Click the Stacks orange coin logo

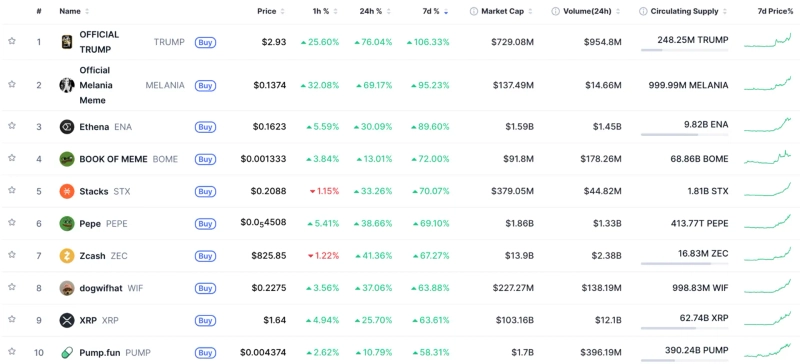point(67,191)
